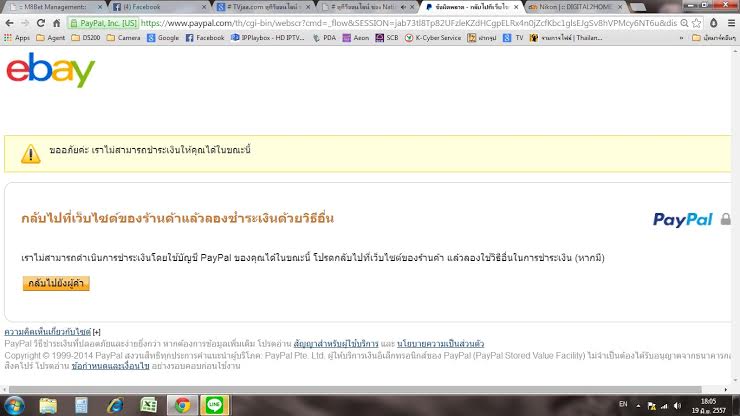Open the IPPlaybox HD IPTV bookmark
The image size is (740, 416).
(268, 38)
